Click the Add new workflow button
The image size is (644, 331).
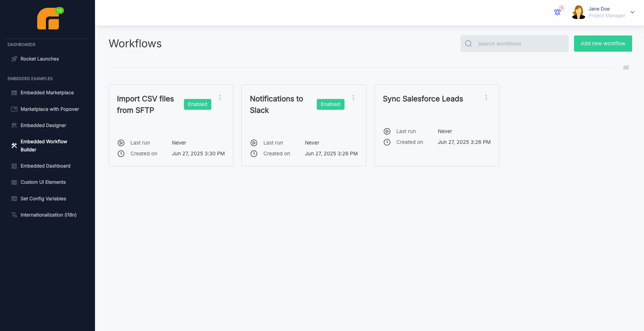(x=603, y=44)
